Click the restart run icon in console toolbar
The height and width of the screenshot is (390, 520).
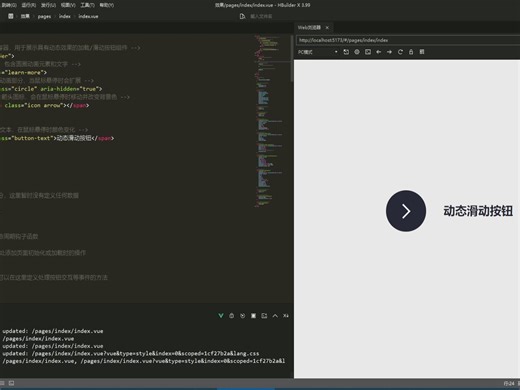pyautogui.click(x=242, y=316)
